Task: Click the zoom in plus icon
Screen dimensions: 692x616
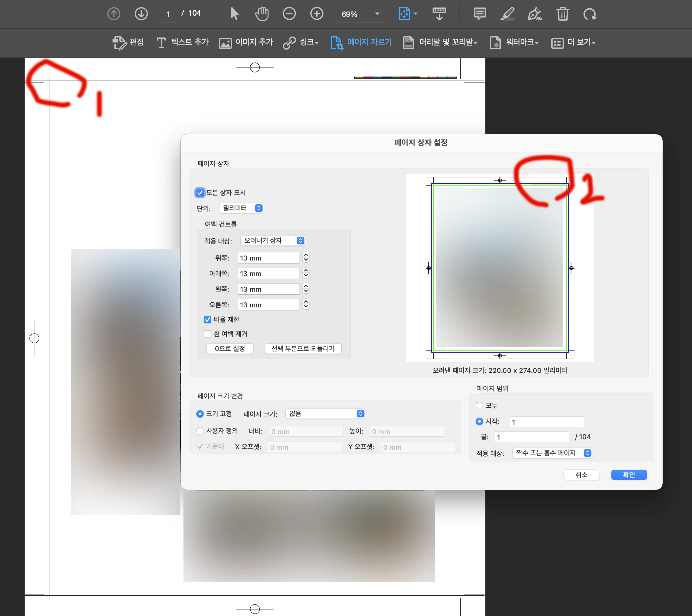Action: (316, 14)
